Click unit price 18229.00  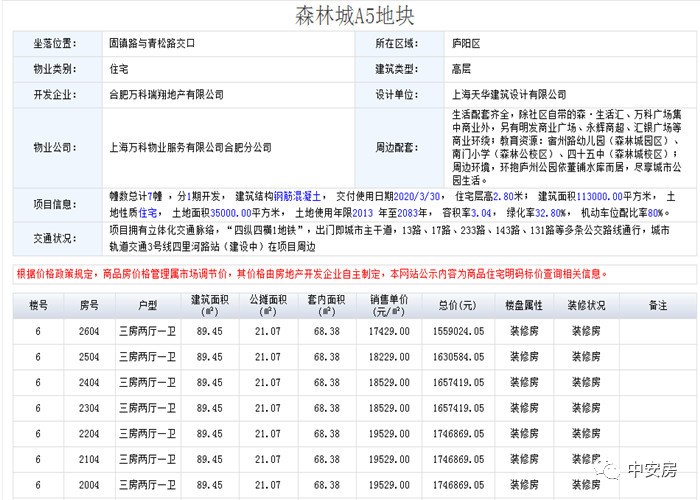pyautogui.click(x=389, y=357)
